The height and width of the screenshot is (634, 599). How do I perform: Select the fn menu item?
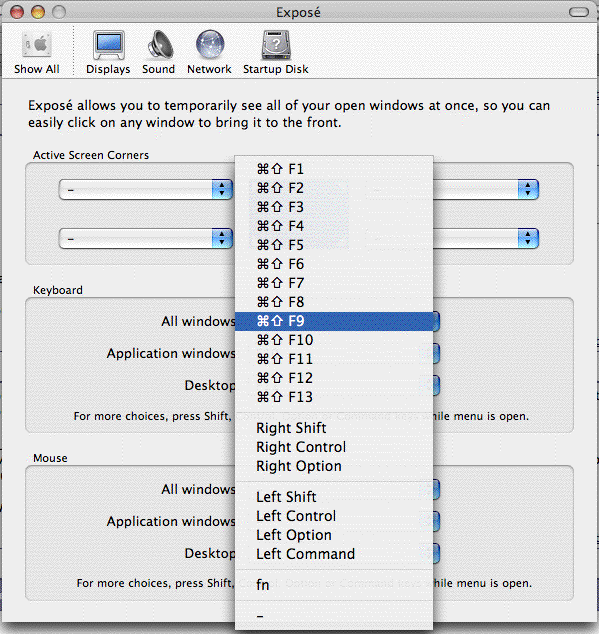coord(334,585)
